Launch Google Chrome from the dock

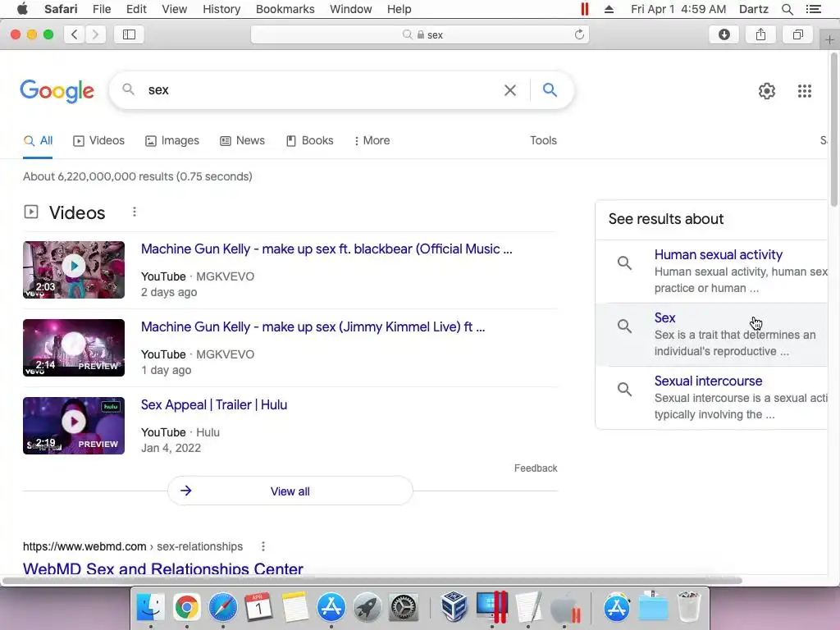pyautogui.click(x=186, y=607)
